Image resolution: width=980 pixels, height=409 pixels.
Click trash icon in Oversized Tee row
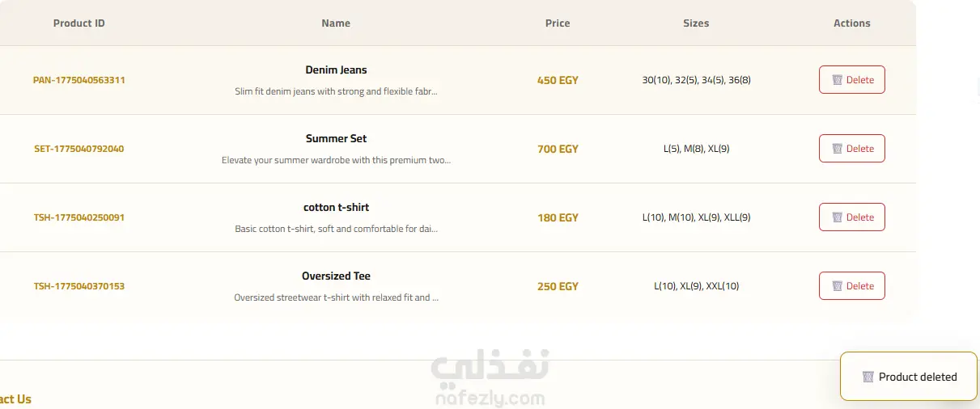click(838, 286)
